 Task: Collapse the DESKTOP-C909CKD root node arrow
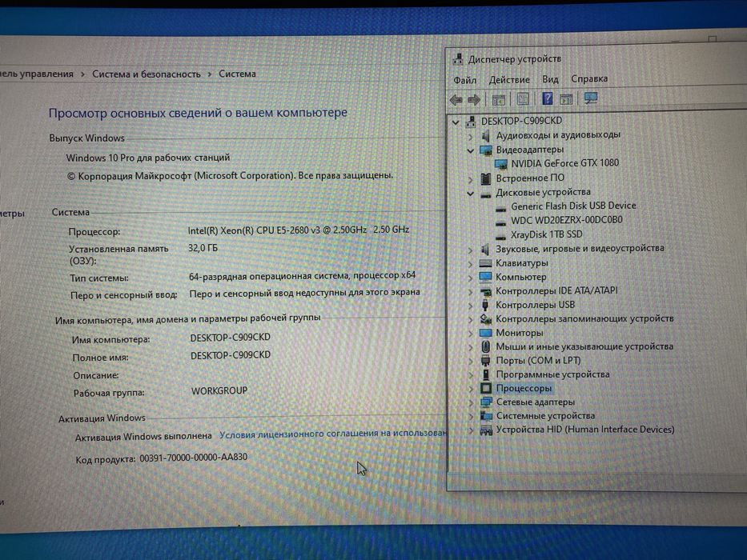(x=456, y=122)
